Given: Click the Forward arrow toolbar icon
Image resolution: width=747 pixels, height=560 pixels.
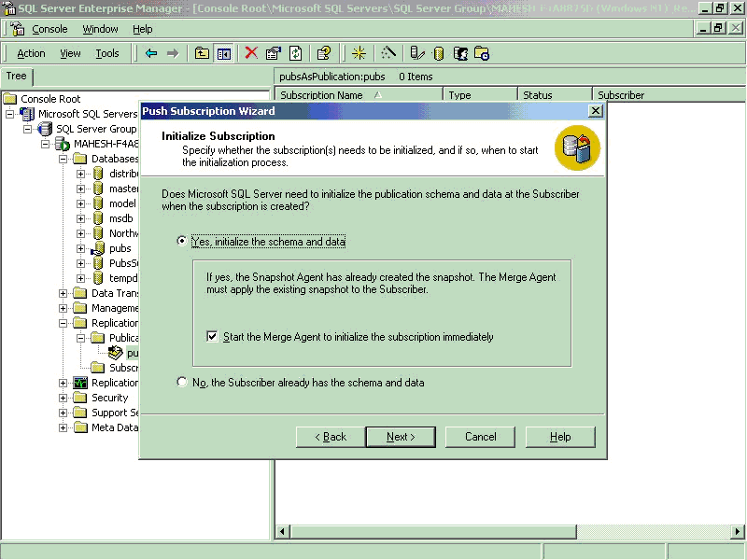Looking at the screenshot, I should (x=173, y=53).
